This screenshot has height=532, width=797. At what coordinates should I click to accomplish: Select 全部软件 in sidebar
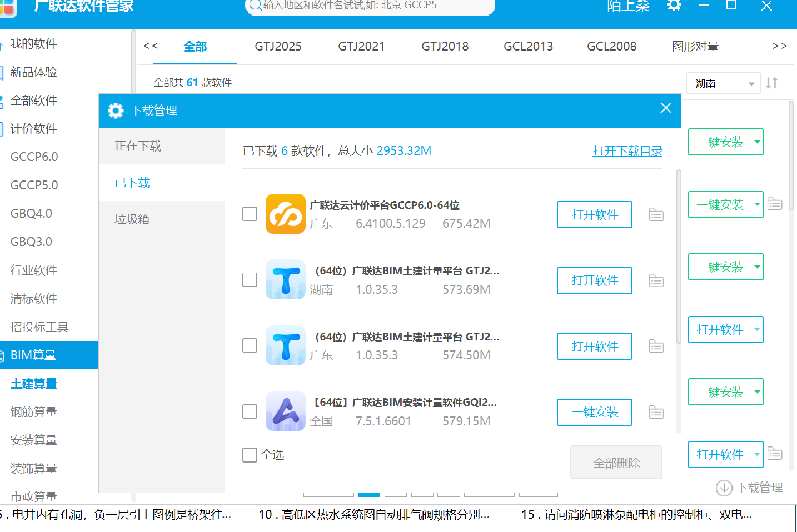pos(33,101)
